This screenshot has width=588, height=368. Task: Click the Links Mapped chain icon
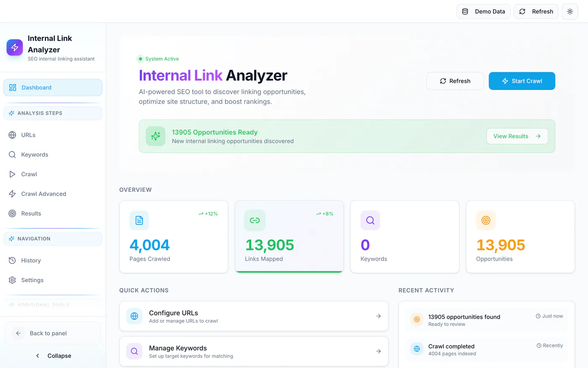(255, 220)
